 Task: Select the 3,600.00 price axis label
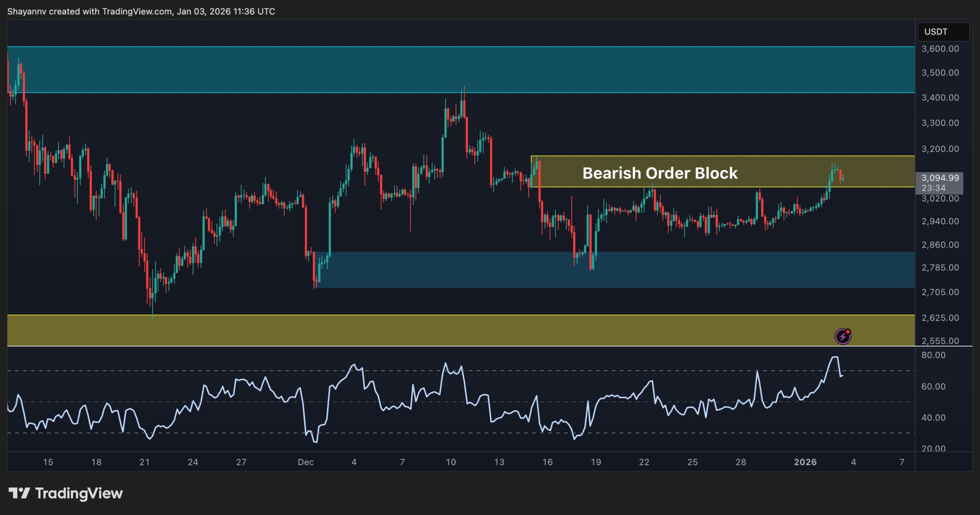tap(940, 49)
